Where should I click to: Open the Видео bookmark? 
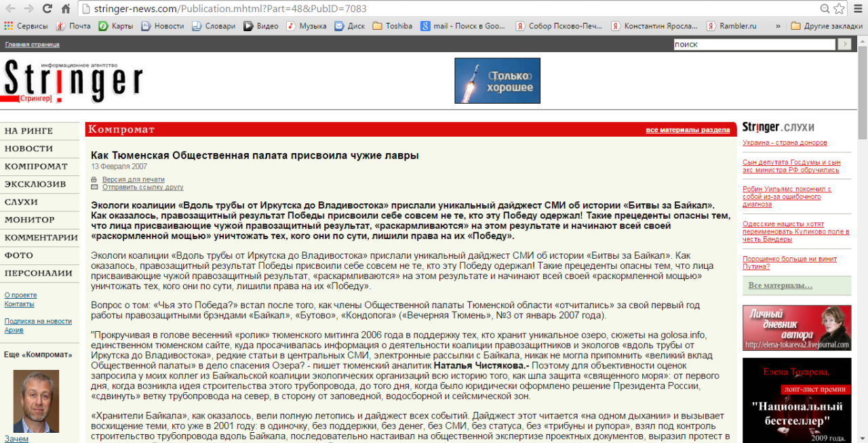tap(261, 26)
